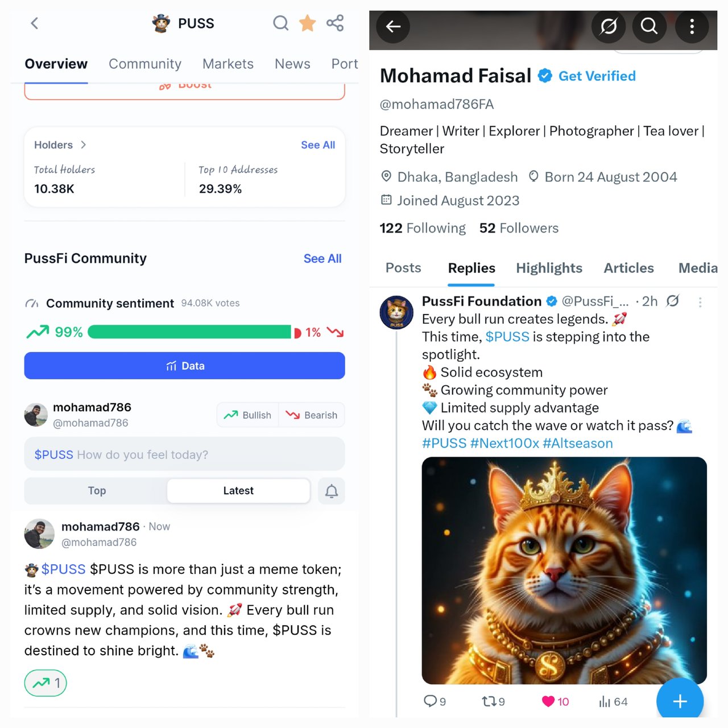Tap the retweet icon under the post
This screenshot has width=728, height=728.
tap(489, 701)
